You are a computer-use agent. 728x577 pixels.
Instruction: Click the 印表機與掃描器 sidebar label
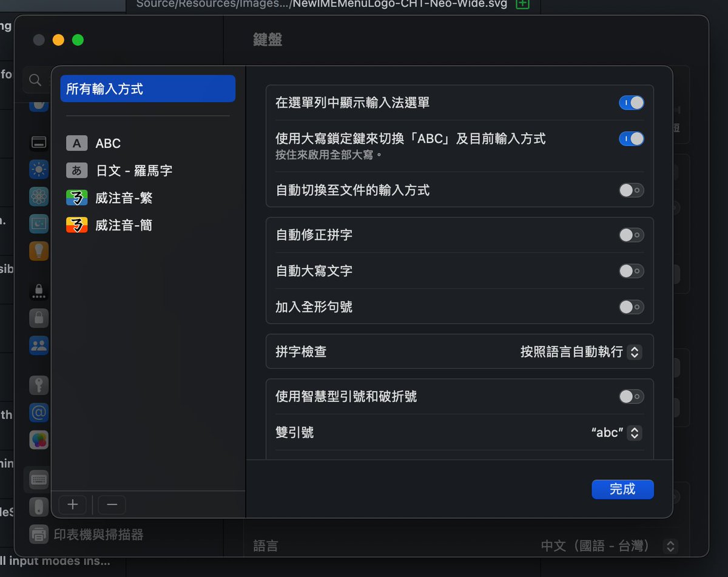click(98, 535)
